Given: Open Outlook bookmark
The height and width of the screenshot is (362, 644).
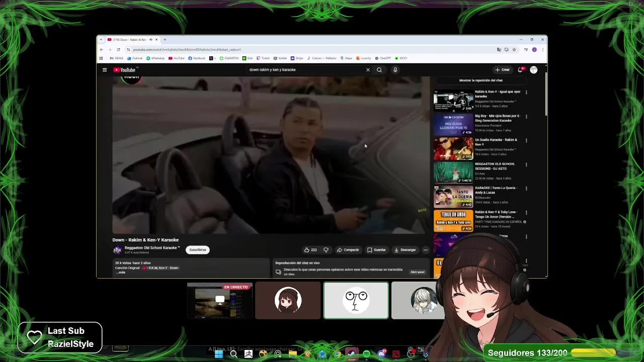Looking at the screenshot, I should tap(135, 58).
